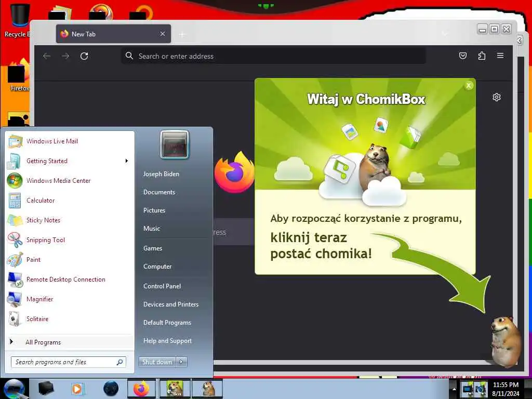Open Games from Start menu
Screen dimensions: 532x399
153,248
